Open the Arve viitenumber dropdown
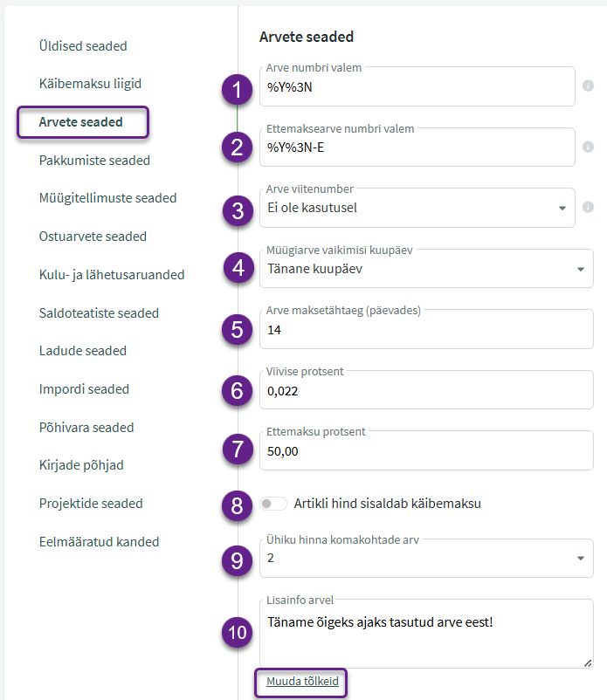Screen dimensions: 607x700 [x=417, y=208]
